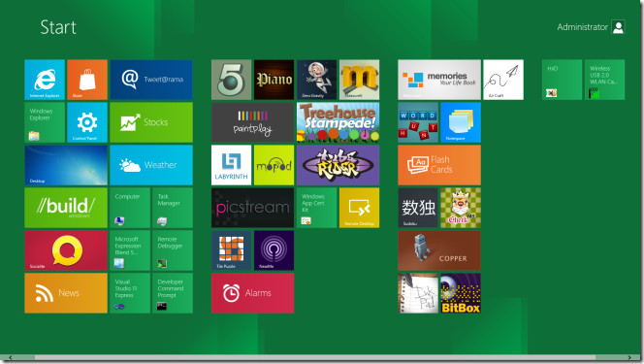Launch the Piano app tile
Viewport: 644px width, 364px height.
274,80
